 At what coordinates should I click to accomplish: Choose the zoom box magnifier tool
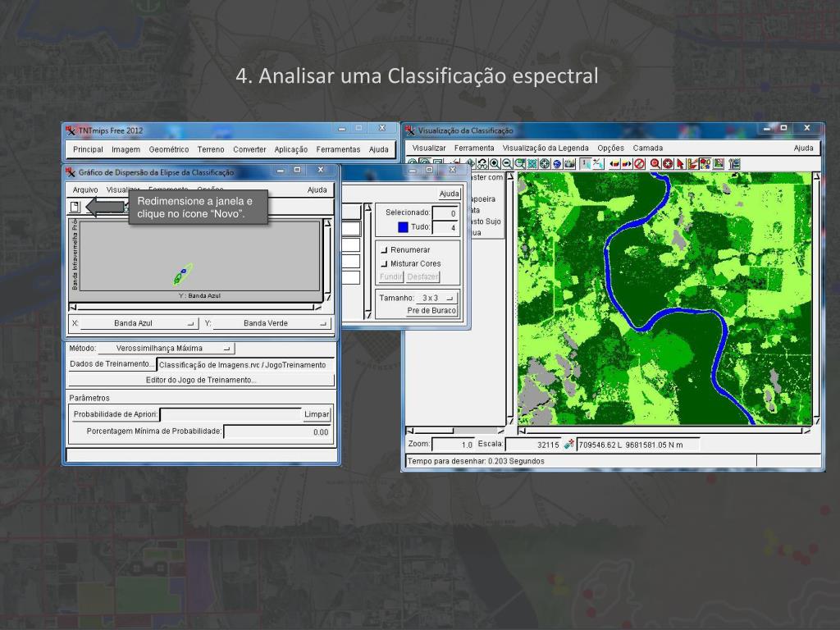[519, 164]
